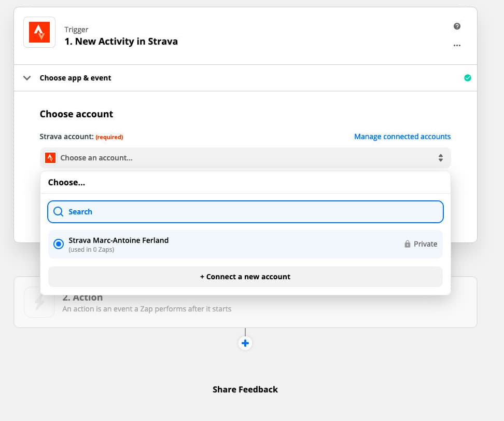The width and height of the screenshot is (504, 421).
Task: Click the up-down arrows on the account selector
Action: coord(441,157)
